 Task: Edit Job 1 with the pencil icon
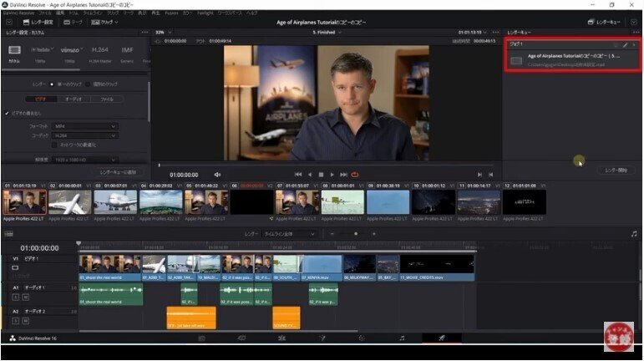point(626,44)
